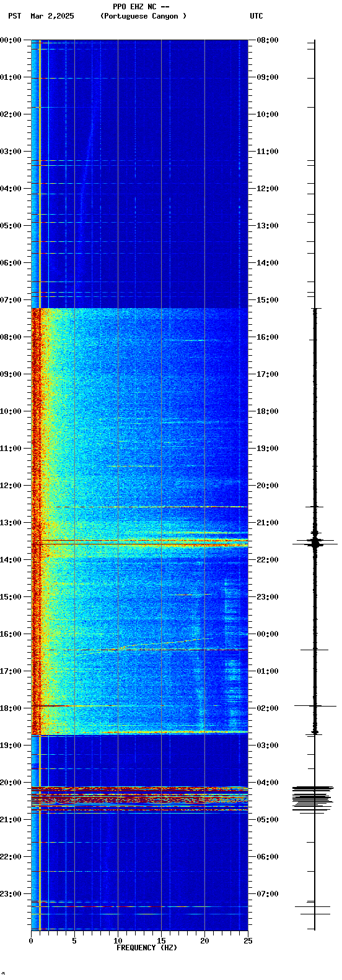Click the frequency axis tick label '10'
This screenshot has width=342, height=980.
(118, 941)
